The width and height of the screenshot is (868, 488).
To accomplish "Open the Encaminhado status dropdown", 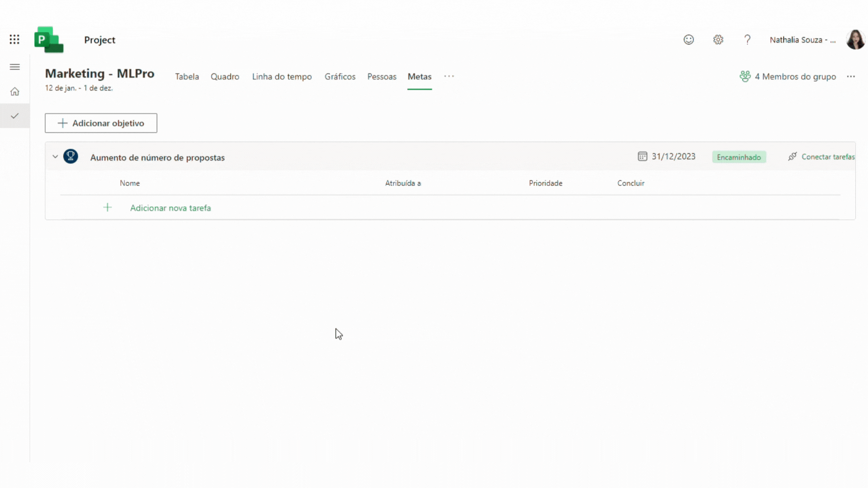I will pyautogui.click(x=739, y=157).
